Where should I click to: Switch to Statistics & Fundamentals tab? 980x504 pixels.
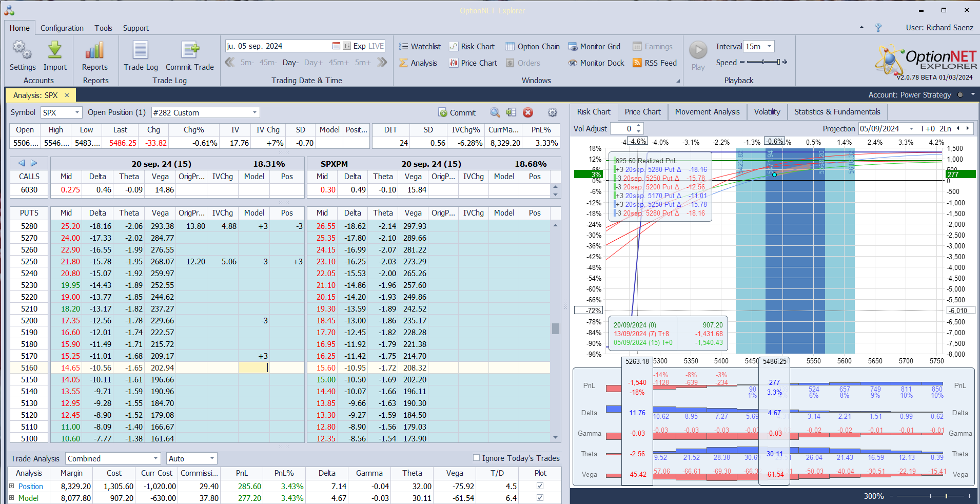837,111
